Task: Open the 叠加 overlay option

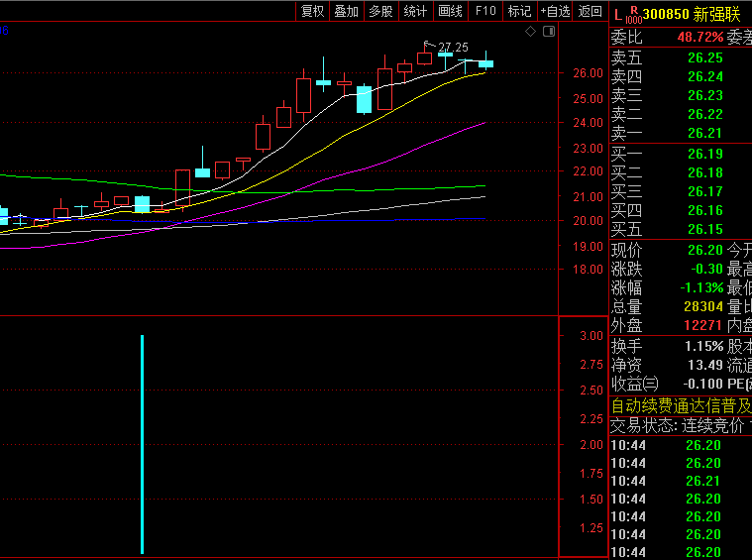Action: point(347,11)
